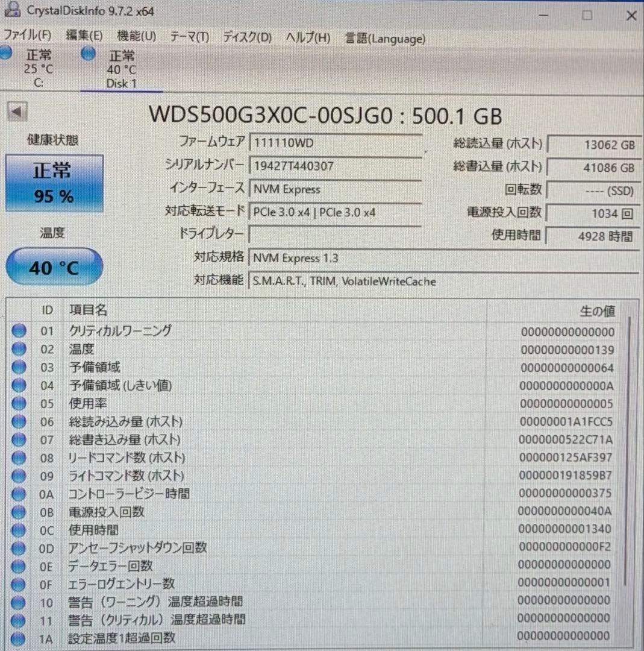Select raw value 00000001A1FCC5
This screenshot has height=651, width=644.
pos(566,422)
